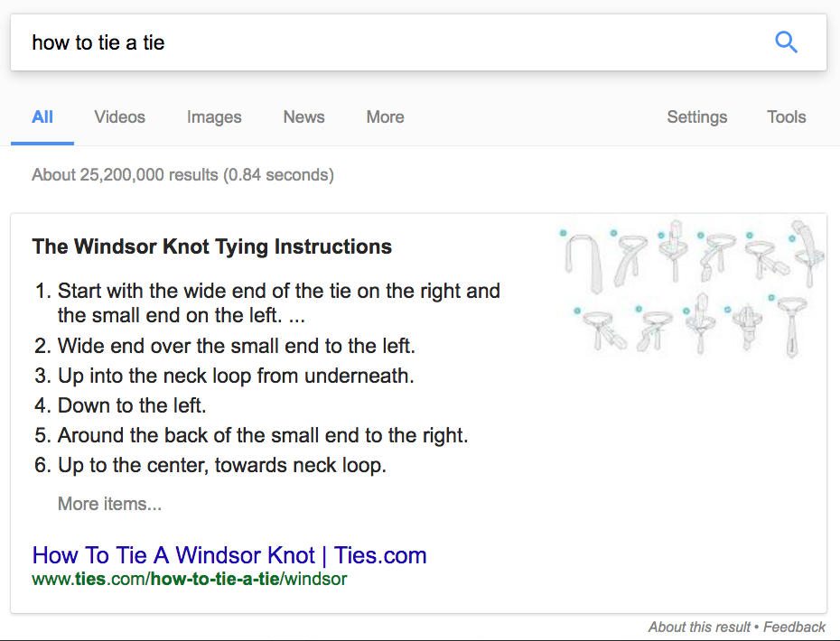Expand "More items..." in the snippet
The height and width of the screenshot is (641, 840).
(109, 504)
